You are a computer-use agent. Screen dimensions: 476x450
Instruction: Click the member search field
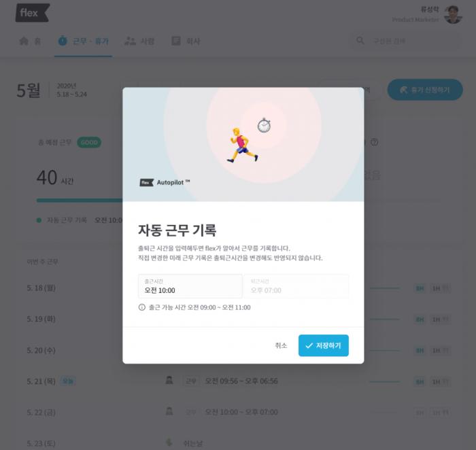[407, 41]
